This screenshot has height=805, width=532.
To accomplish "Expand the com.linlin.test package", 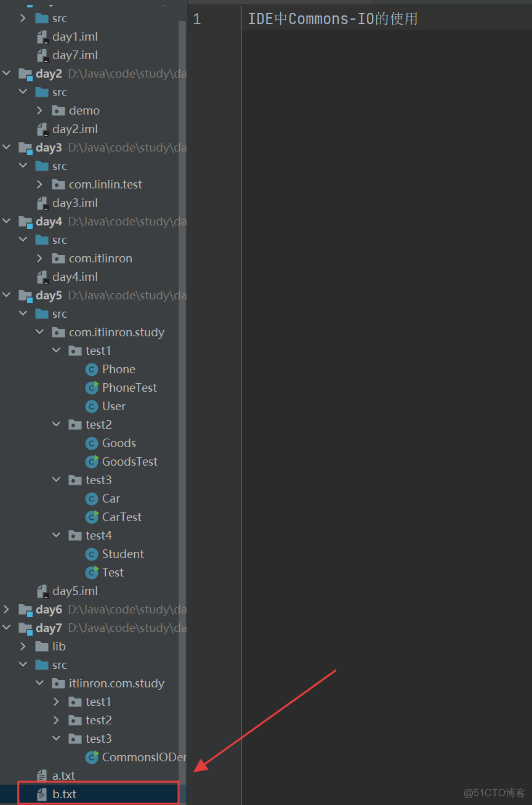I will coord(39,184).
